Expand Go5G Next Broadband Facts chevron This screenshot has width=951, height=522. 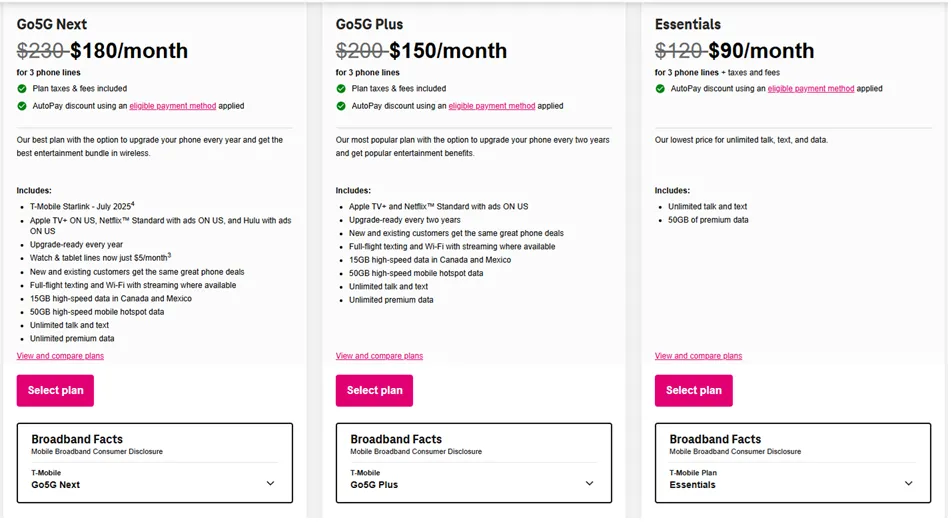click(x=270, y=484)
